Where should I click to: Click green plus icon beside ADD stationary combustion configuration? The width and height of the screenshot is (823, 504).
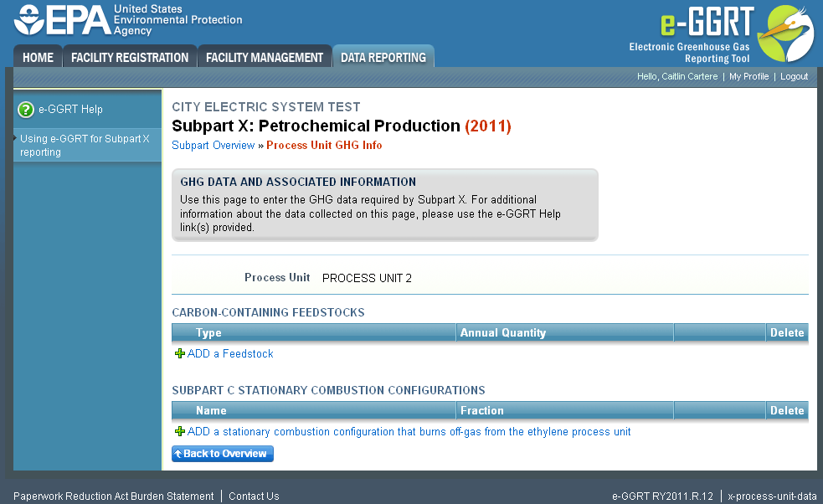[x=179, y=431]
